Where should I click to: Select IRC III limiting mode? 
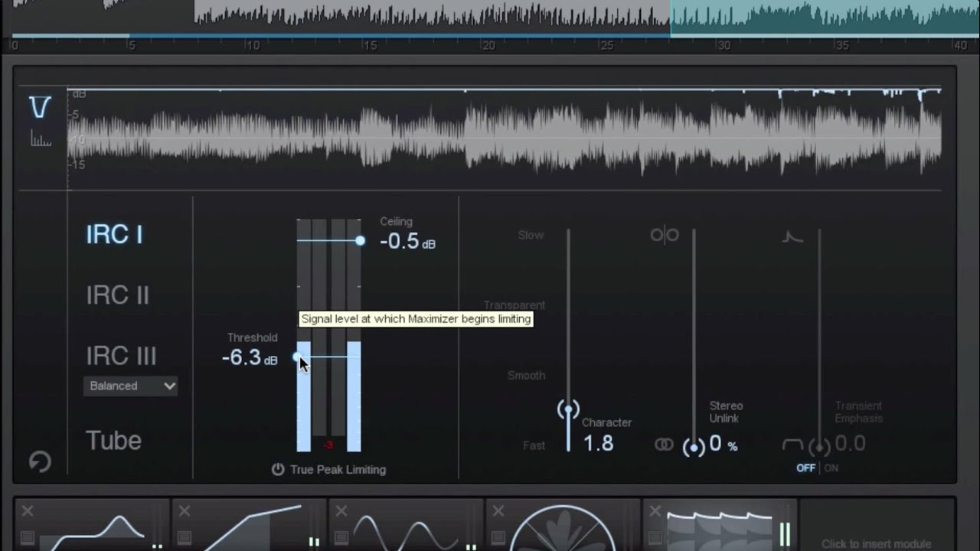[121, 356]
